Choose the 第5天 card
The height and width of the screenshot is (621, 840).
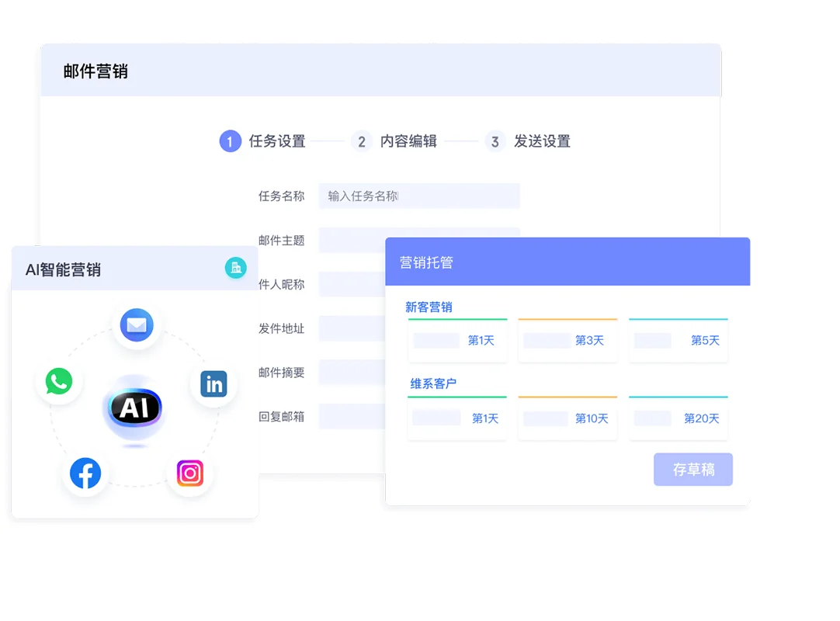pos(679,341)
